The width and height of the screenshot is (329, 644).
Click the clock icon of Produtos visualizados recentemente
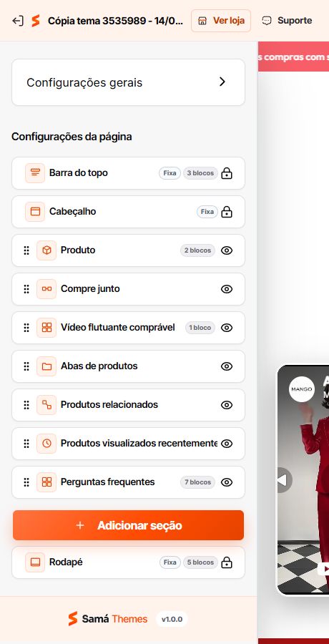(x=46, y=443)
